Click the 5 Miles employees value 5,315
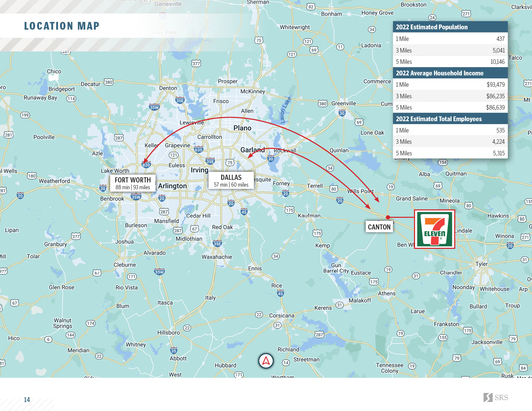 (x=499, y=153)
